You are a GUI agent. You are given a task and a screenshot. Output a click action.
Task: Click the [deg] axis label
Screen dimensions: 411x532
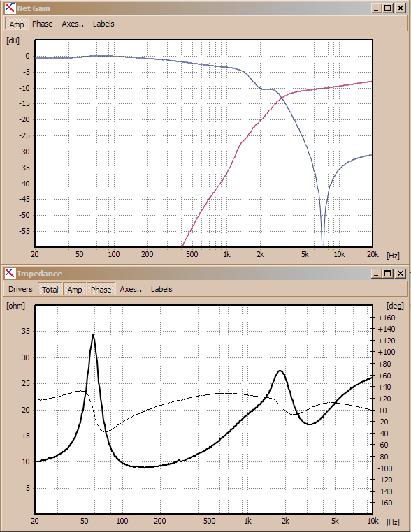395,306
